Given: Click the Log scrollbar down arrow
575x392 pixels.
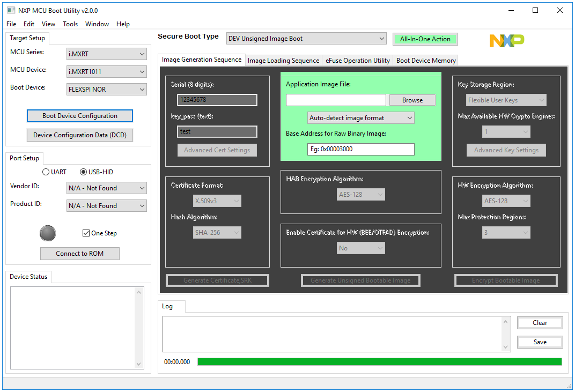Looking at the screenshot, I should (505, 347).
